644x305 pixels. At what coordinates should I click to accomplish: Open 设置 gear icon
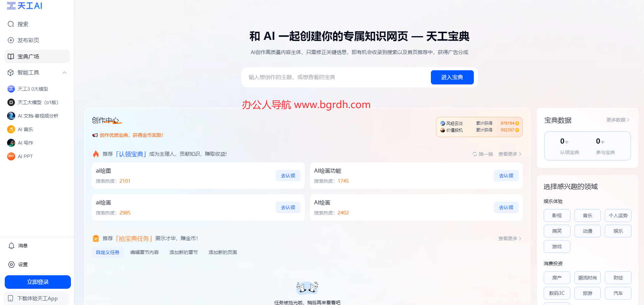pyautogui.click(x=11, y=264)
